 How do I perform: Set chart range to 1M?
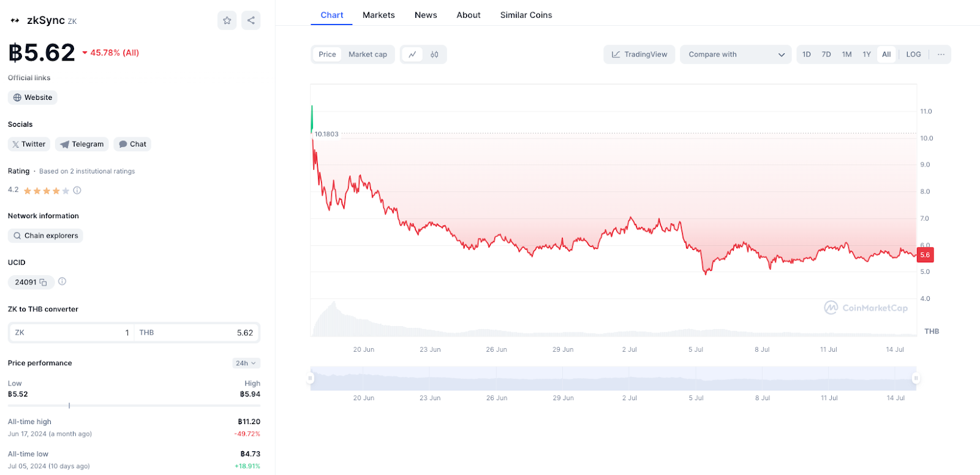(846, 55)
